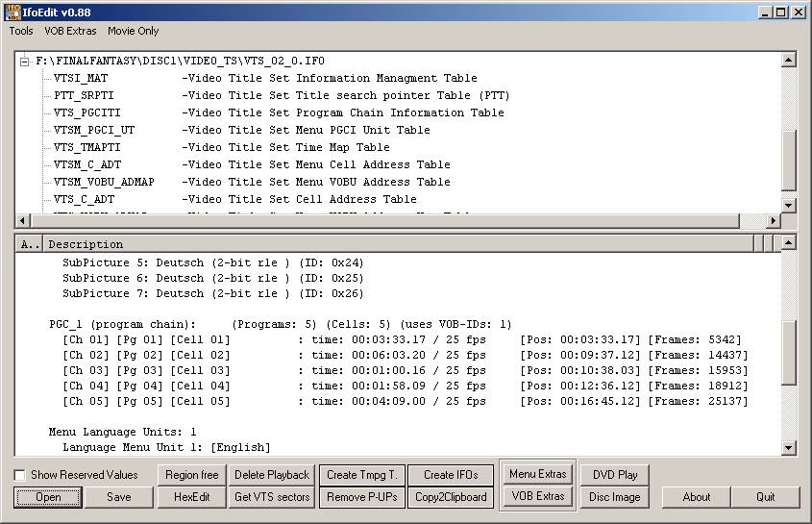Click Get VTS sectors button
This screenshot has width=812, height=524.
coord(272,497)
